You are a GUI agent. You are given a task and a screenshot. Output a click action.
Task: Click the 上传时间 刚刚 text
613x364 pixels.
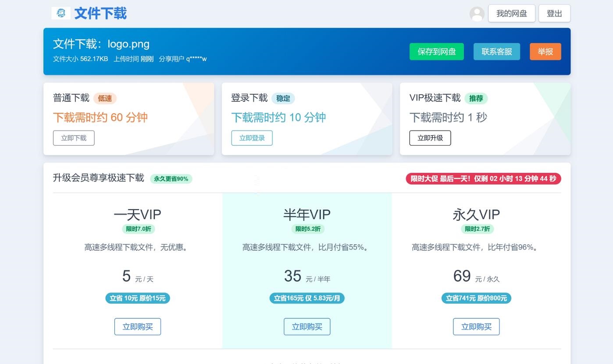134,59
